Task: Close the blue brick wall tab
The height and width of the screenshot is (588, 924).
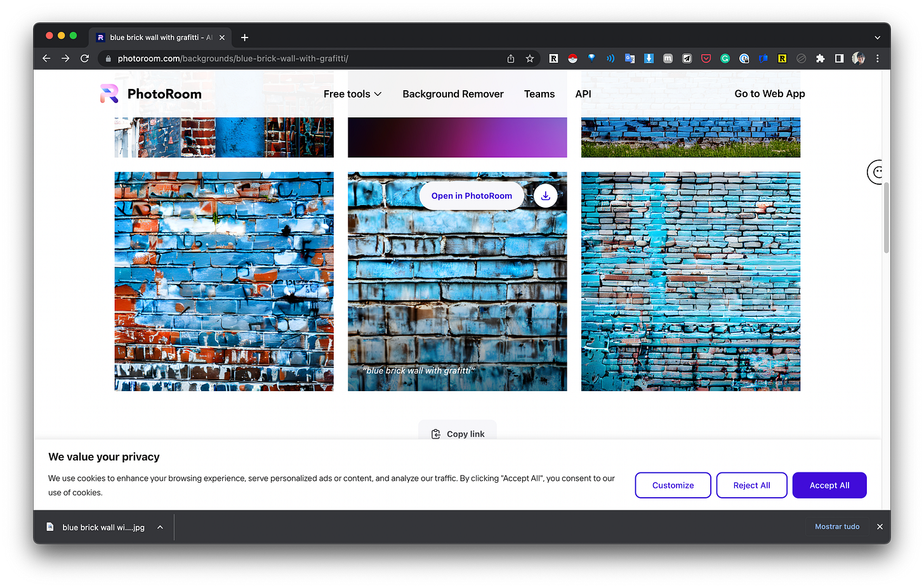Action: [x=222, y=37]
